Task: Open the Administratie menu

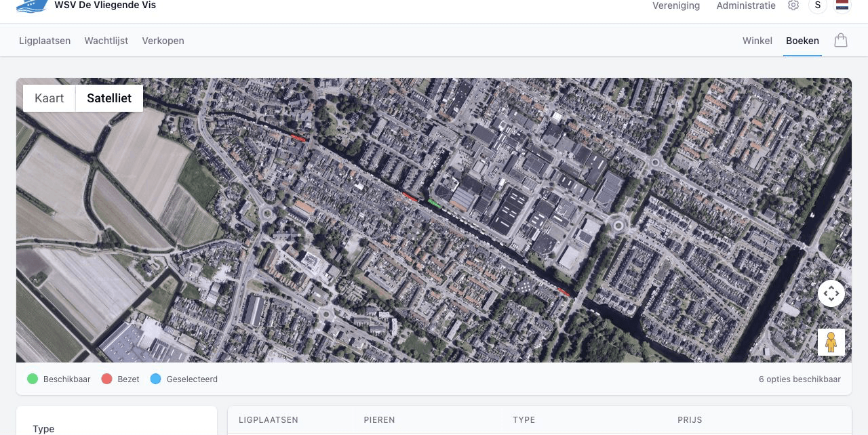Action: tap(746, 5)
